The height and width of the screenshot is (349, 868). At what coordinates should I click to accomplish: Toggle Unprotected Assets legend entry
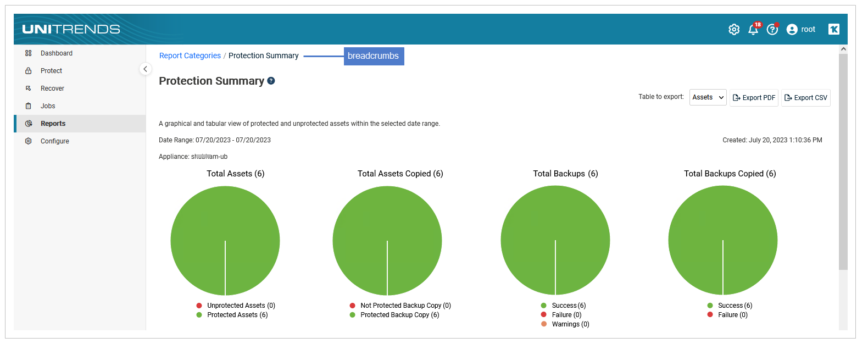pyautogui.click(x=241, y=306)
